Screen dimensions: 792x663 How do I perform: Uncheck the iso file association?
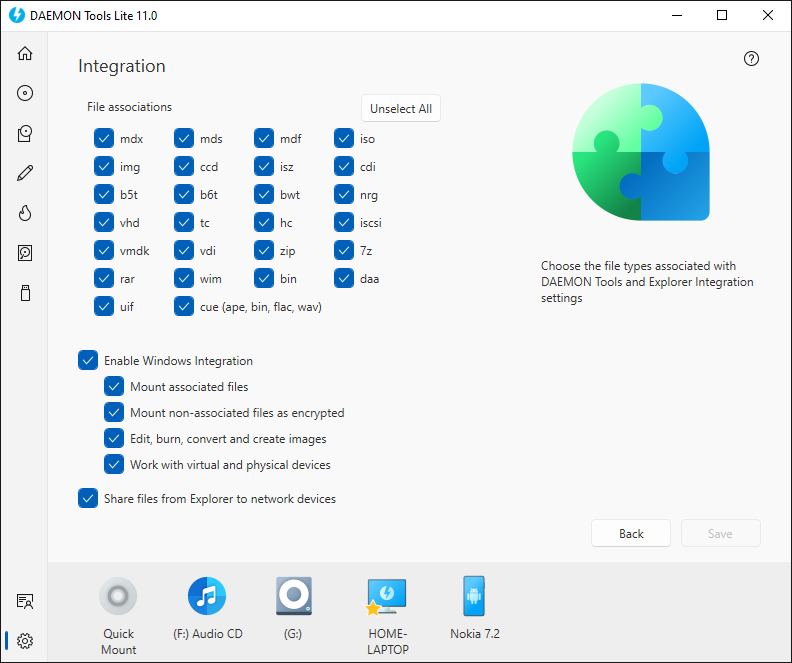(344, 139)
